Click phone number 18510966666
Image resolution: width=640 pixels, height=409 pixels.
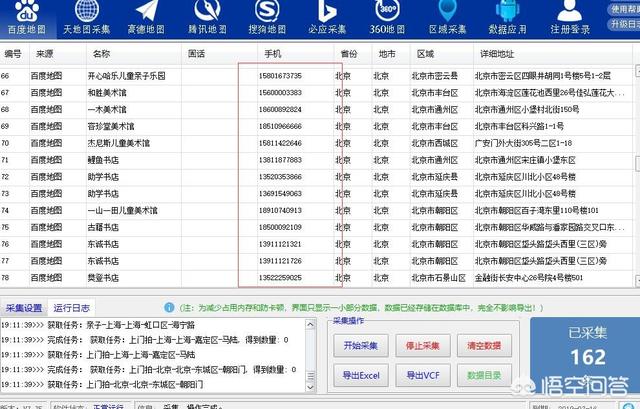280,127
